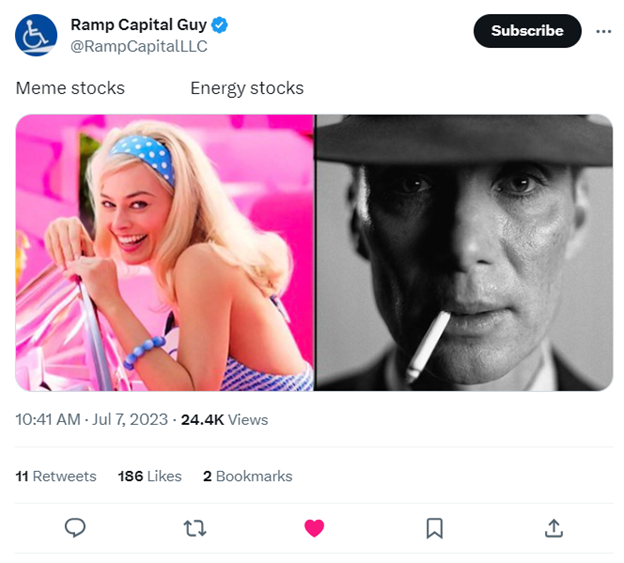
Task: Open the Ramp Capital Guy display name
Action: pos(138,25)
